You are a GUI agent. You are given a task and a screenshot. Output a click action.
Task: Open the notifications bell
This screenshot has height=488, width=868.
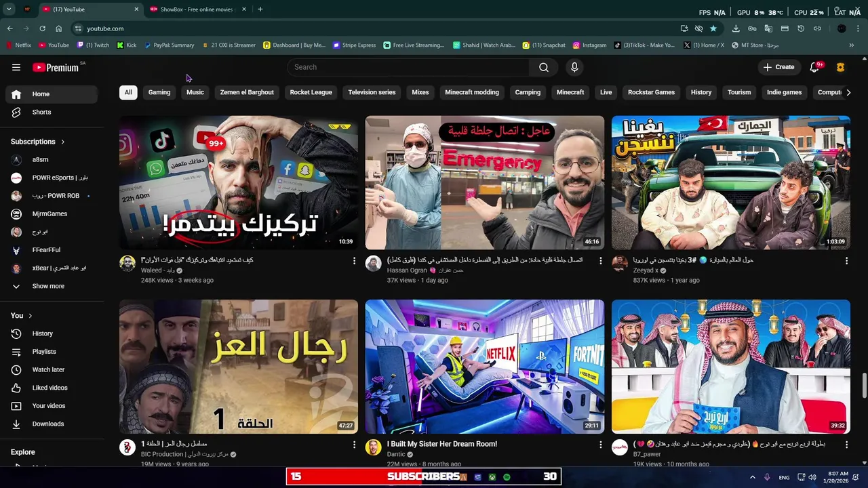click(x=815, y=67)
